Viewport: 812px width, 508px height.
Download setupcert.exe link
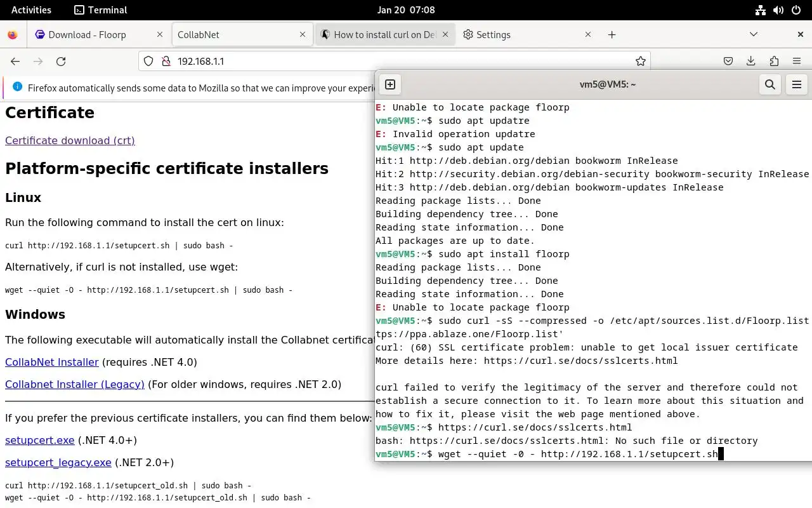(40, 440)
